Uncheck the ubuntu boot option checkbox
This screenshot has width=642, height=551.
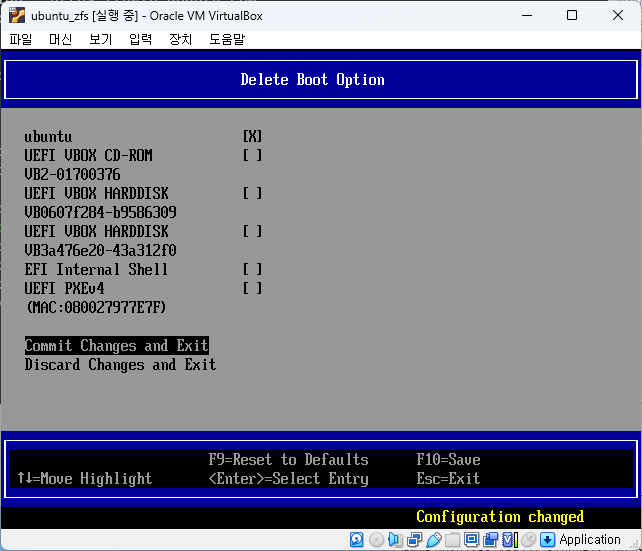(x=252, y=137)
